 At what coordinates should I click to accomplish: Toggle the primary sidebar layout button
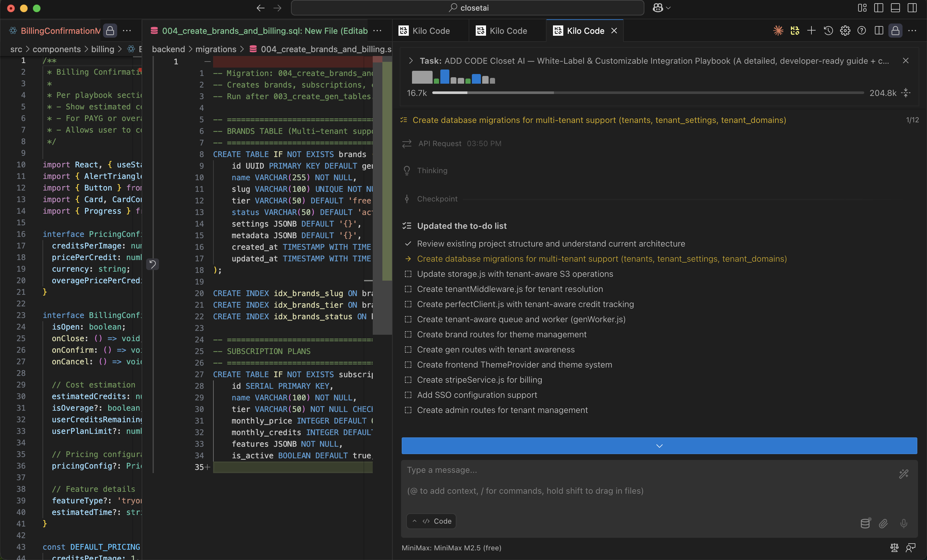(878, 8)
